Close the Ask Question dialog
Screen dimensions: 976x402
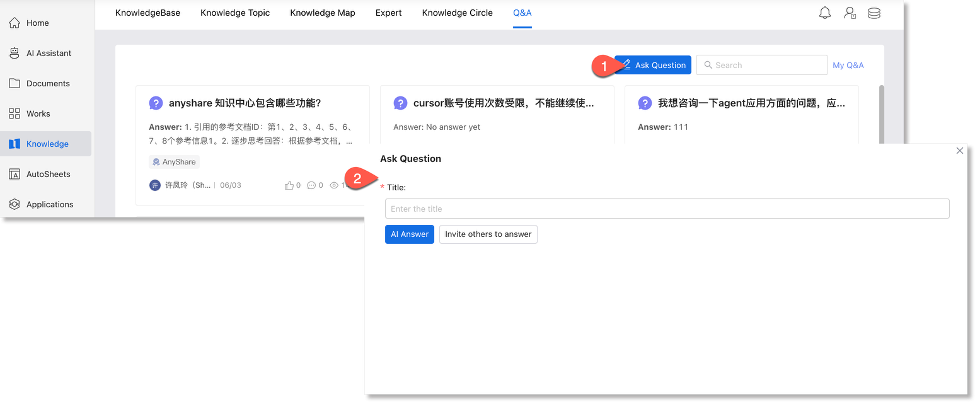pos(960,150)
